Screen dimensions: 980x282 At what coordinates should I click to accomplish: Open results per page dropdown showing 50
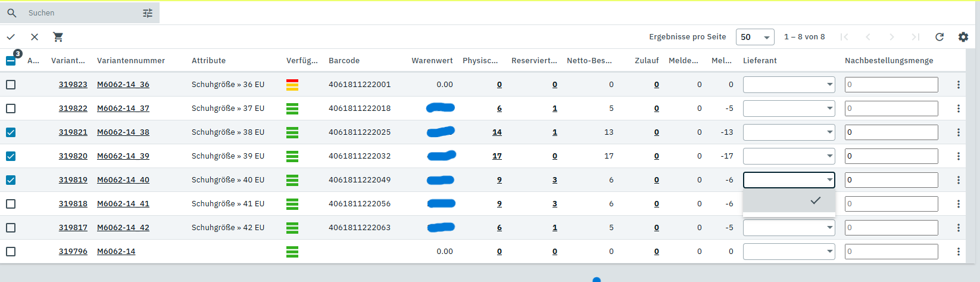click(755, 37)
